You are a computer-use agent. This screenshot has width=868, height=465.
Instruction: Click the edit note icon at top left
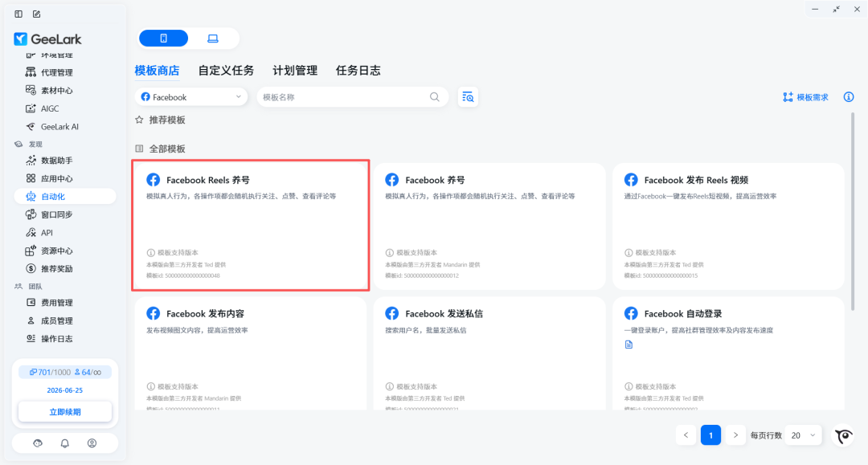tap(36, 14)
